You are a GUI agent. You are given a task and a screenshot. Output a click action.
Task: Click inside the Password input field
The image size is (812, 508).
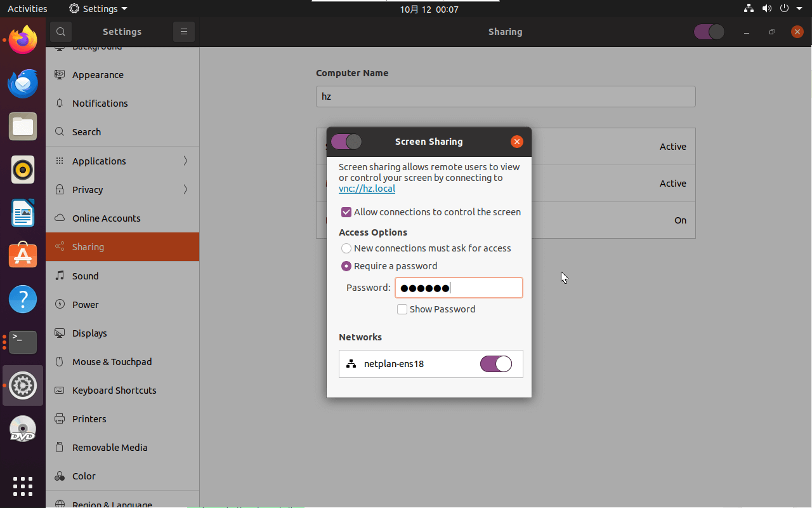[x=459, y=288]
